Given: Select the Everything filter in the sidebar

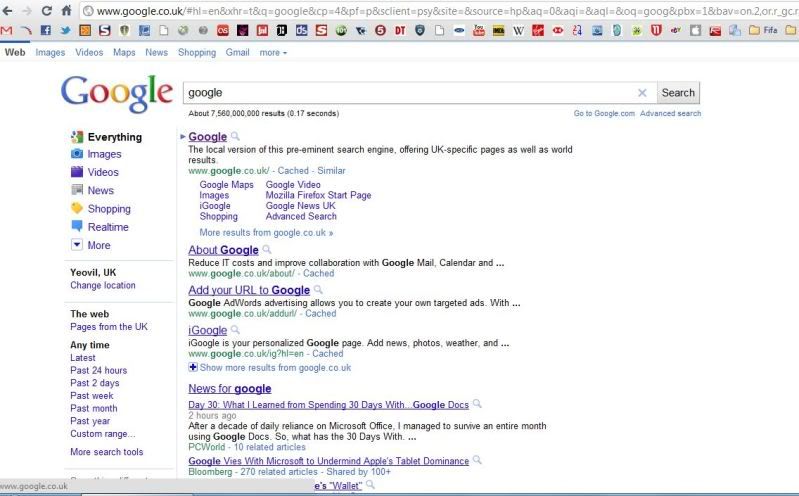Looking at the screenshot, I should pyautogui.click(x=115, y=137).
